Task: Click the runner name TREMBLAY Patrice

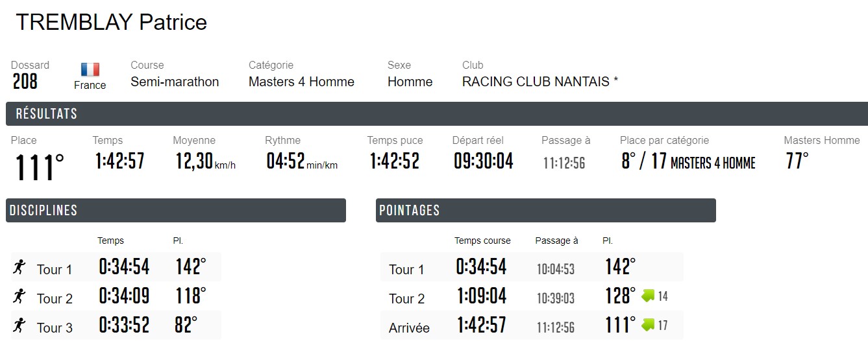Action: (111, 22)
